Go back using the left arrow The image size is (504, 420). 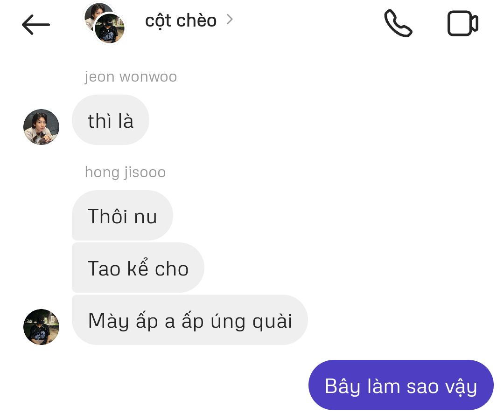[x=35, y=24]
